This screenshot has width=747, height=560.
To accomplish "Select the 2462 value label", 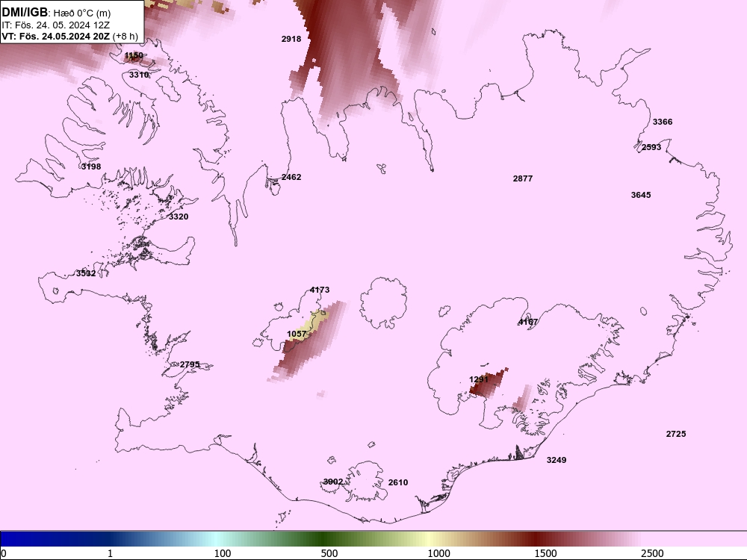I will point(291,177).
